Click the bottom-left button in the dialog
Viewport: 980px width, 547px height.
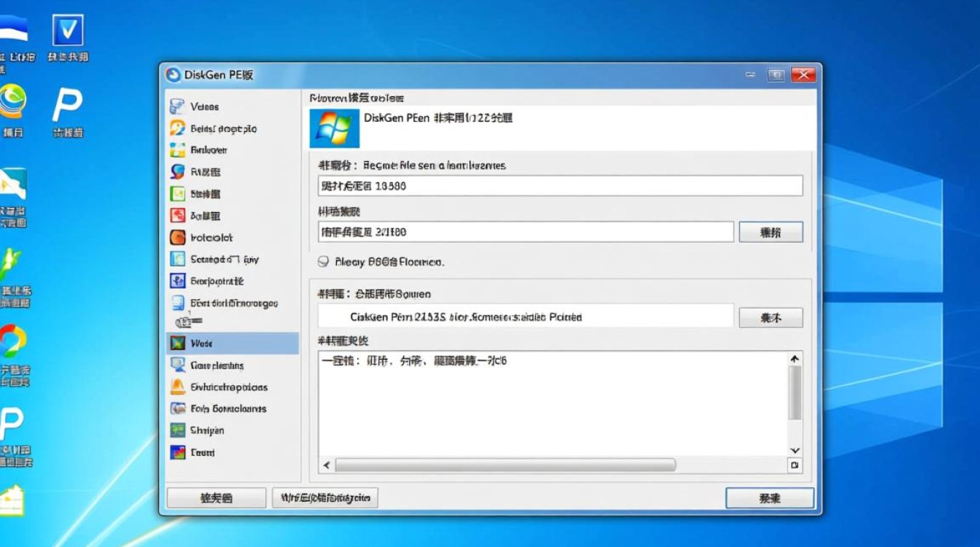[217, 498]
